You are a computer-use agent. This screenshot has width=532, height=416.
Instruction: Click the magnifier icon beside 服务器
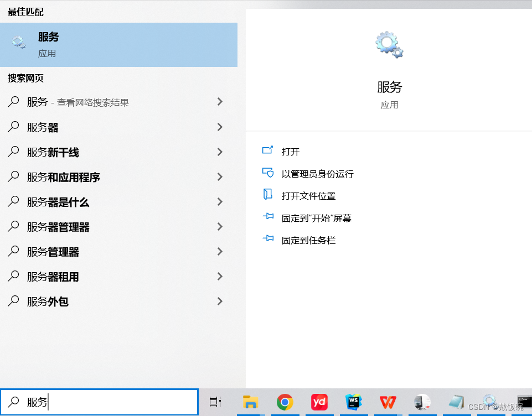(x=12, y=127)
